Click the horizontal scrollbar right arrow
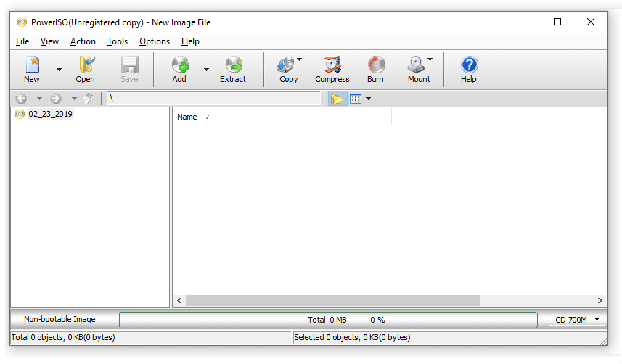622x364 pixels. tap(600, 301)
